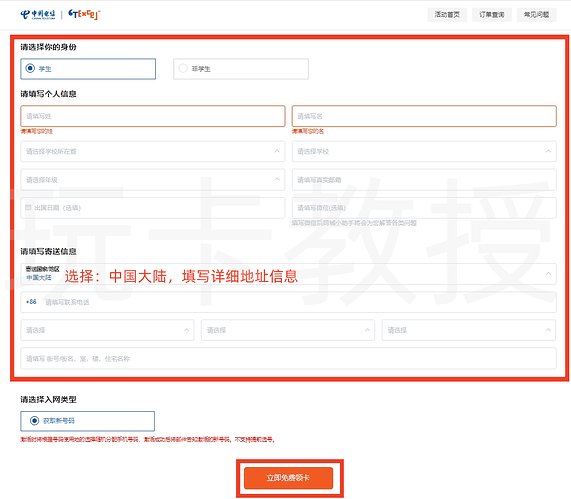Click the given name 请填写名 field

[424, 116]
